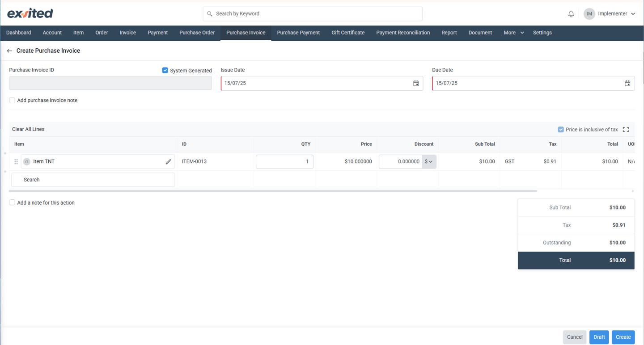Screen dimensions: 644x345
Task: Click the ITEM-0013 ID cell
Action: [194, 161]
